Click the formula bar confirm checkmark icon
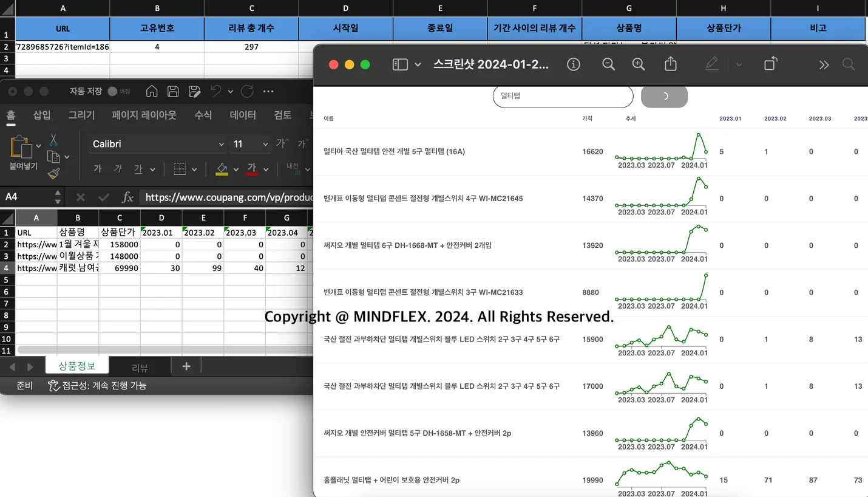Image resolution: width=868 pixels, height=497 pixels. click(x=104, y=197)
